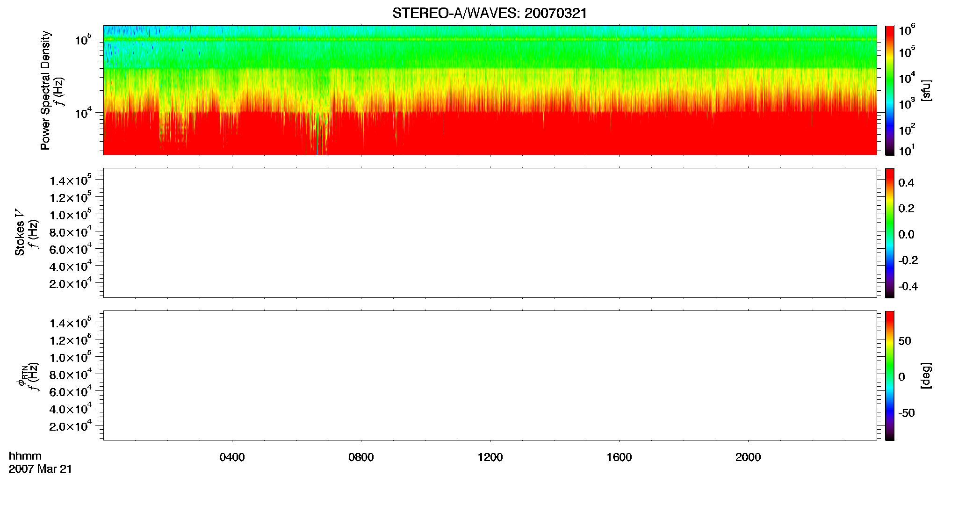Viewport: 980px width, 505px height.
Task: Click the 0800 time tick label
Action: pyautogui.click(x=361, y=457)
